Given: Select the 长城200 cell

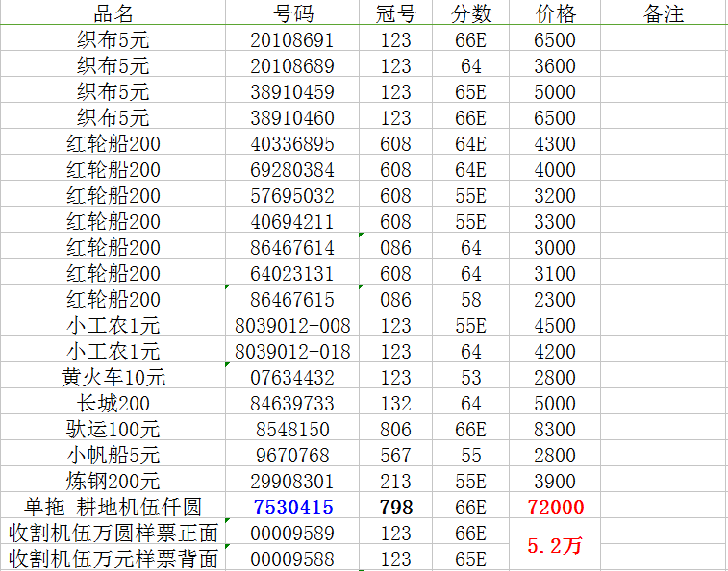Looking at the screenshot, I should (113, 404).
